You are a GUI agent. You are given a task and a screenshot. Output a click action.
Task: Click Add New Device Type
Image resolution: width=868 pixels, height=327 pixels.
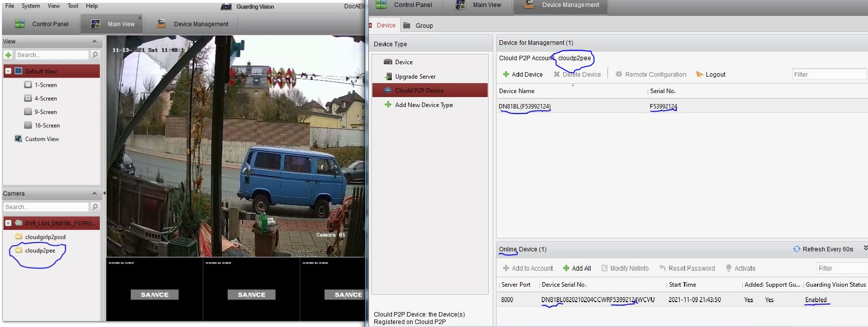419,105
